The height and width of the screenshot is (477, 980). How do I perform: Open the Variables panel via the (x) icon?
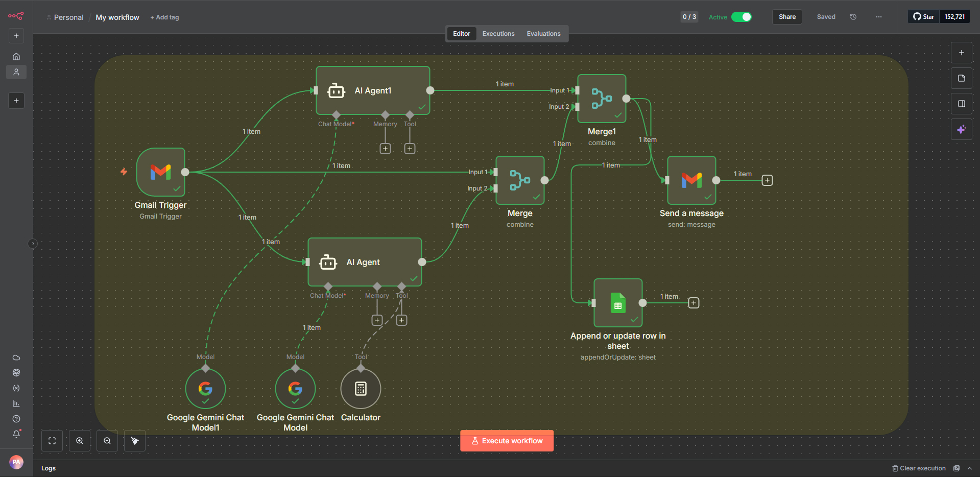coord(16,388)
